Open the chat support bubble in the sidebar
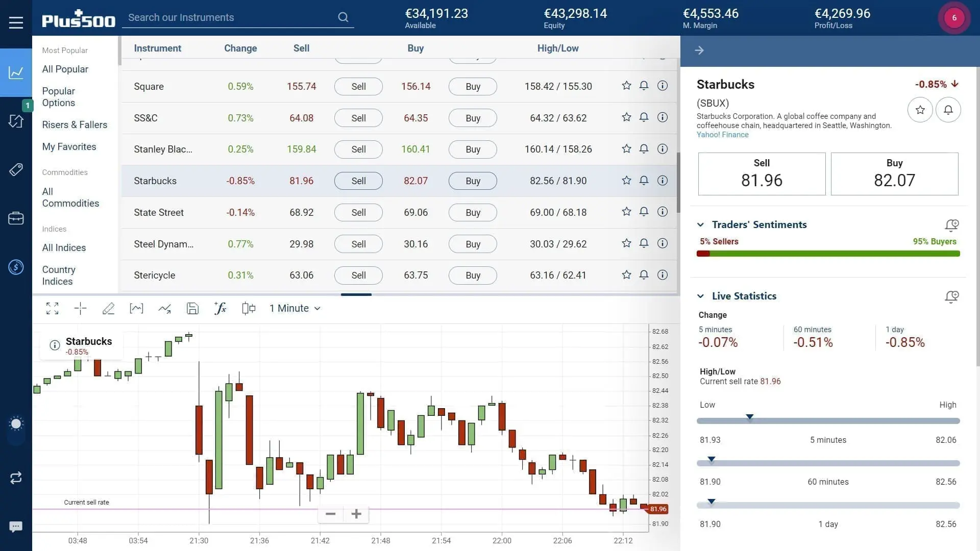This screenshot has width=980, height=551. [x=16, y=526]
